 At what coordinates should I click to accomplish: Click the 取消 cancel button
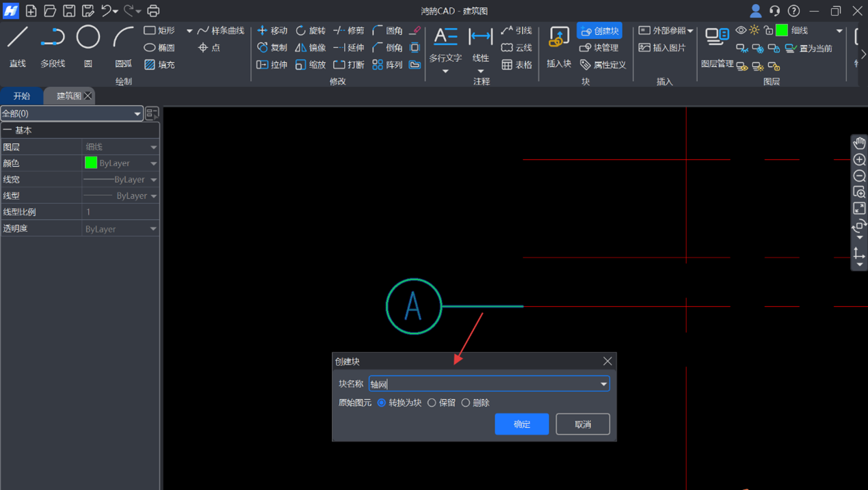tap(582, 424)
